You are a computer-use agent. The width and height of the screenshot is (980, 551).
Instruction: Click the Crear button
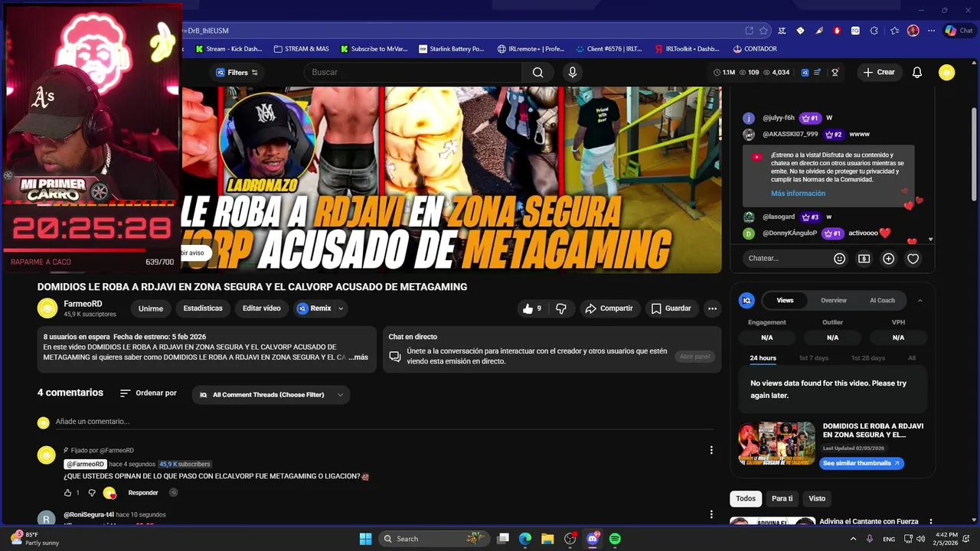click(879, 73)
